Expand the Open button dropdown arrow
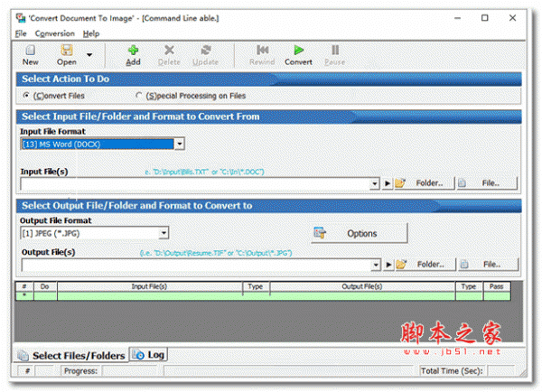The image size is (542, 392). 89,54
